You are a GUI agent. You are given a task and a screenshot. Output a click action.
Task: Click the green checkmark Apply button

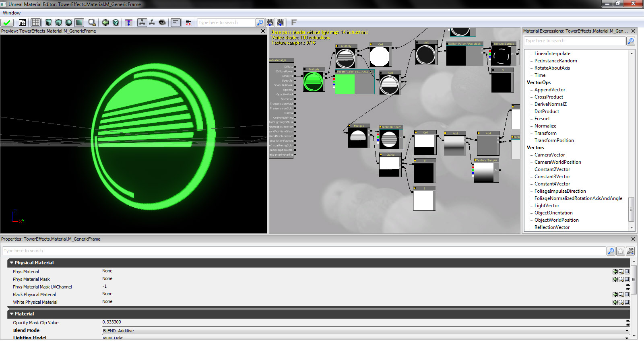7,23
